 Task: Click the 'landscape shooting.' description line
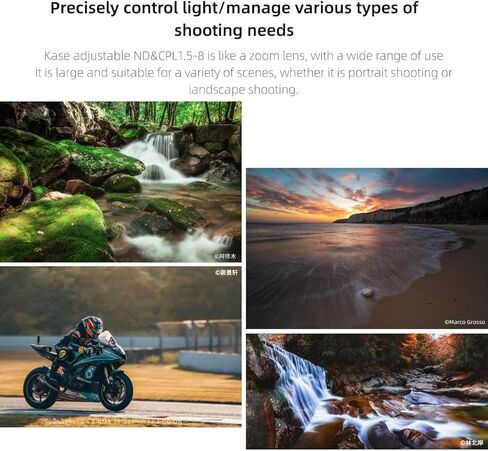(243, 90)
